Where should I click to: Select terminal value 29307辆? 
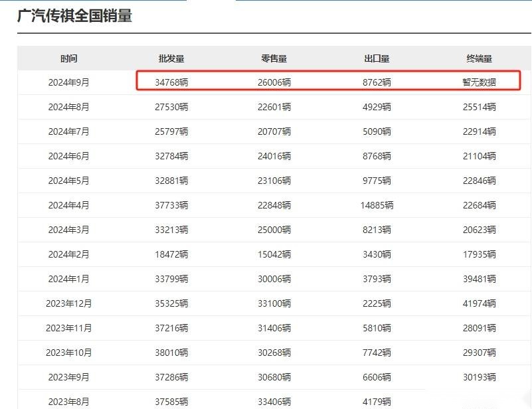coord(480,353)
